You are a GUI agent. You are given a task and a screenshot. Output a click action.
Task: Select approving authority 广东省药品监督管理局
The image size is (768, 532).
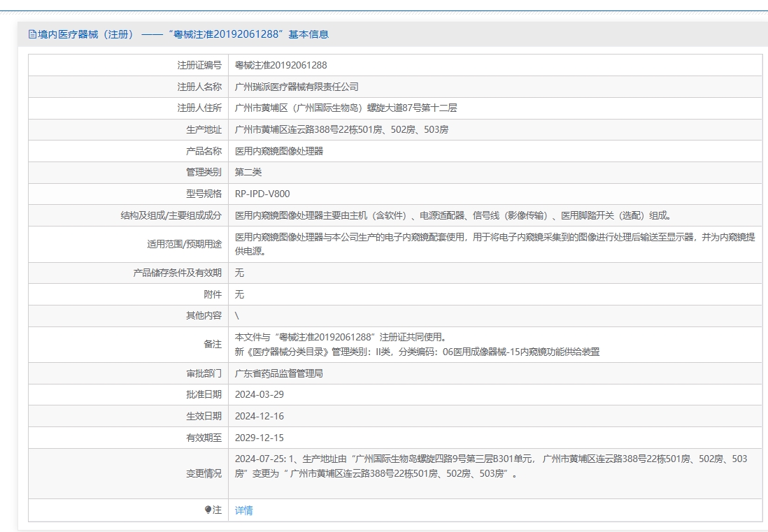(278, 373)
